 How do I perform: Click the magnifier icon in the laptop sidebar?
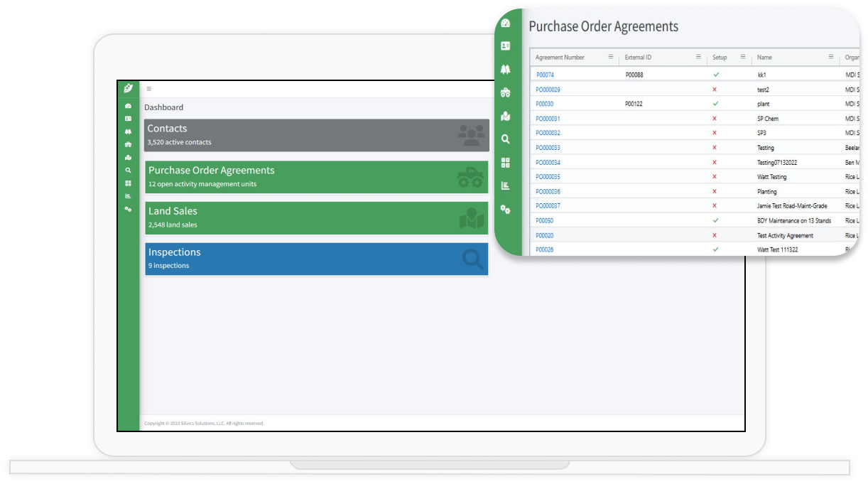pyautogui.click(x=128, y=171)
